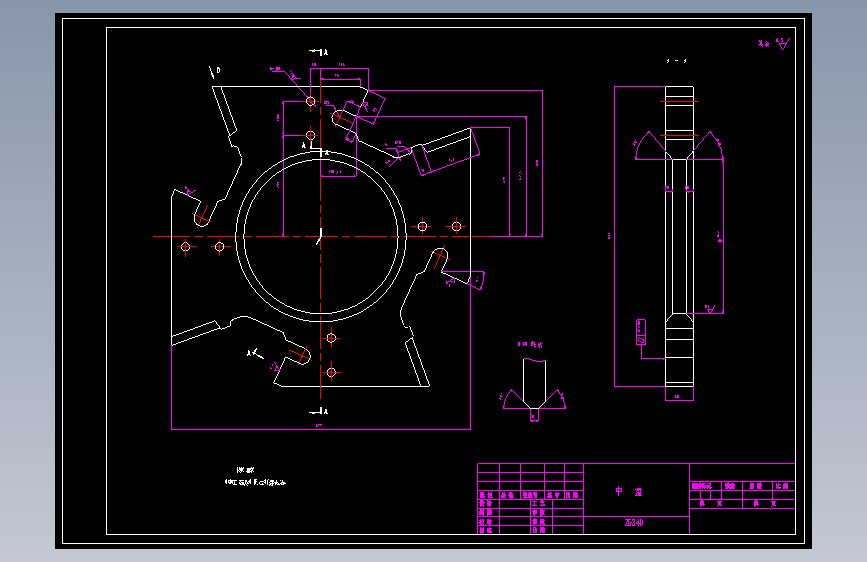Click the rotated partial view label above small detail

pyautogui.click(x=530, y=345)
